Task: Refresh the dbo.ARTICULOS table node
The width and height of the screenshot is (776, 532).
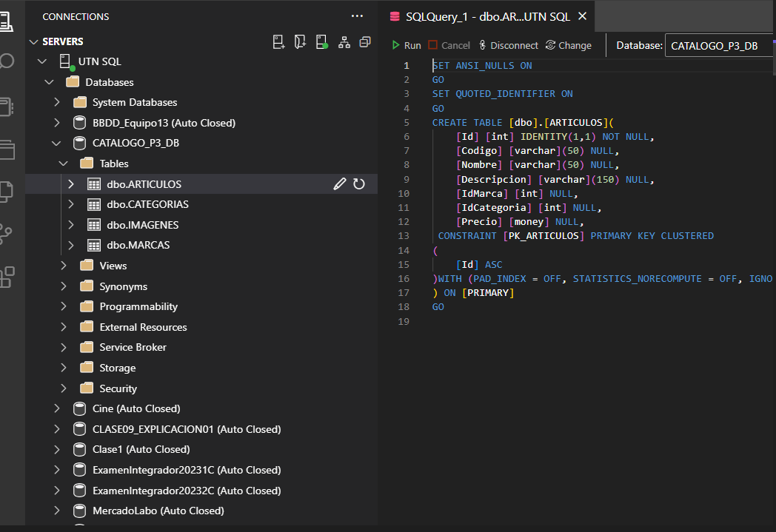Action: (x=359, y=184)
